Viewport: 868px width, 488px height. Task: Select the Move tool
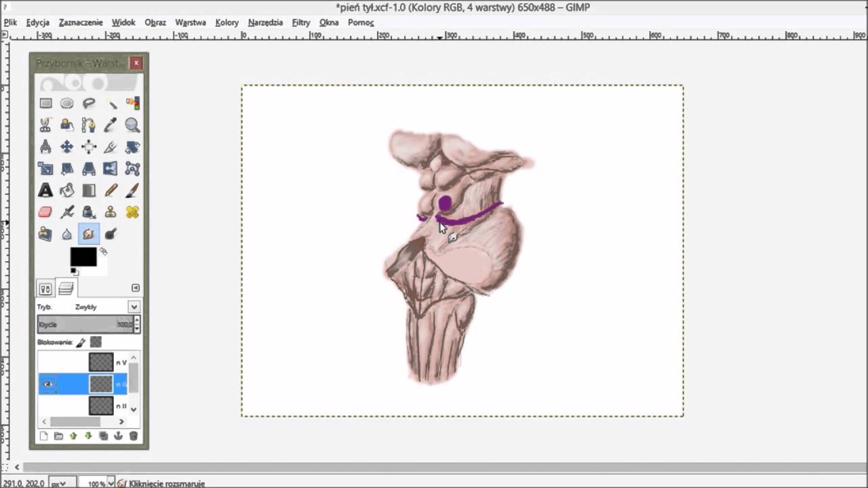coord(67,146)
